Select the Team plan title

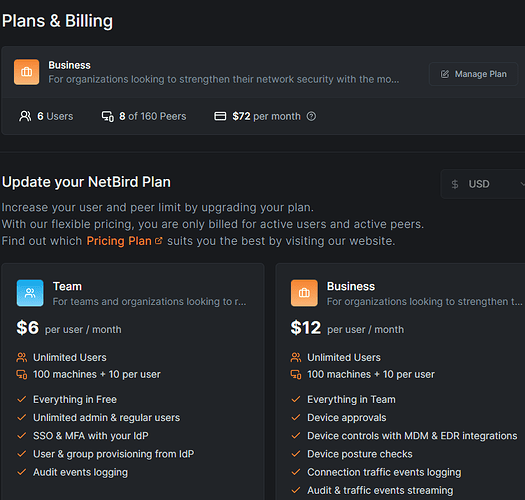[x=67, y=286]
